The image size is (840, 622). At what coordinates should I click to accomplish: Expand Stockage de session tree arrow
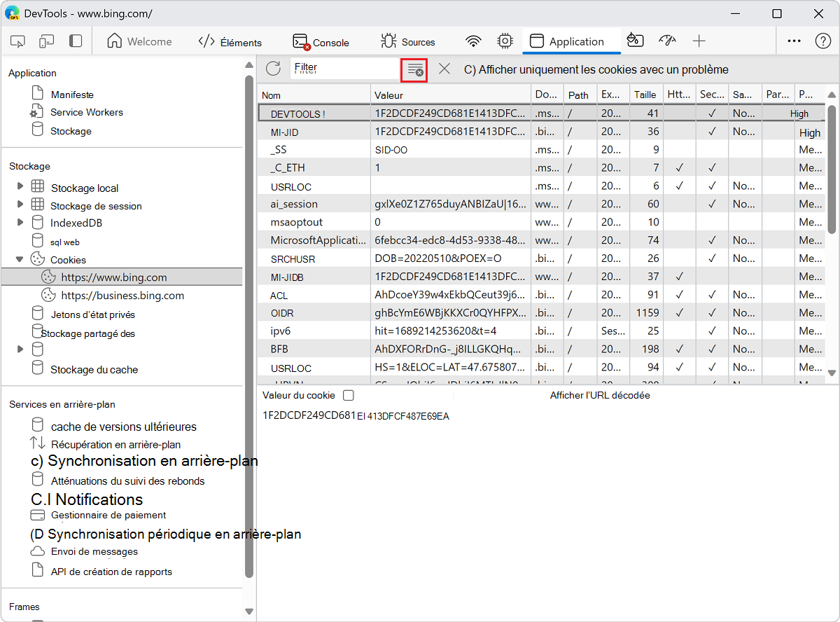point(20,205)
